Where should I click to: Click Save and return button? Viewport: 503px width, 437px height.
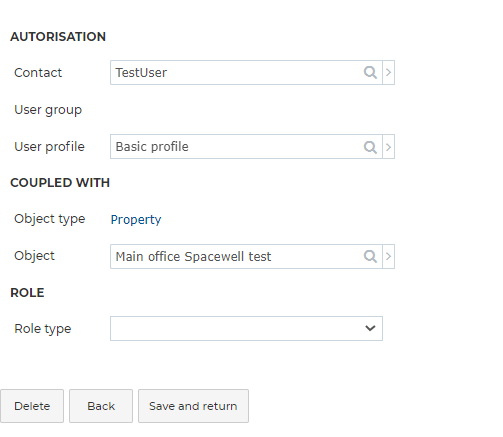coord(193,406)
